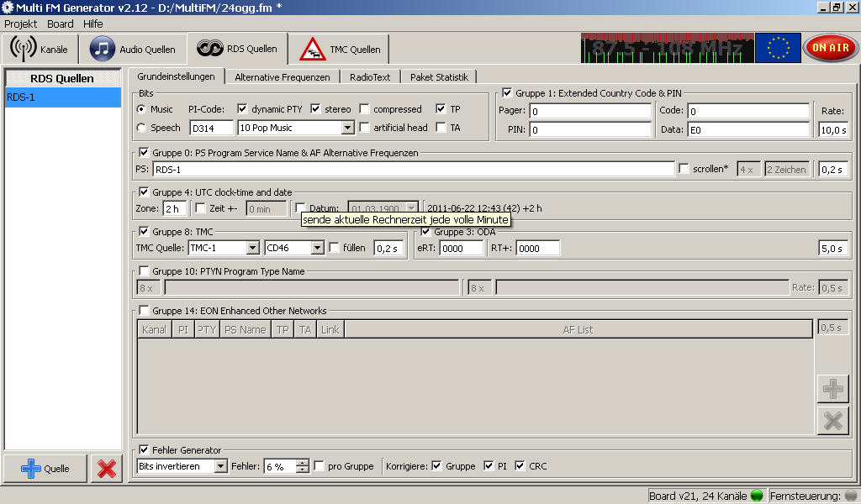Open the TMC Quelle TMC-1 dropdown
The width and height of the screenshot is (861, 504).
[224, 248]
